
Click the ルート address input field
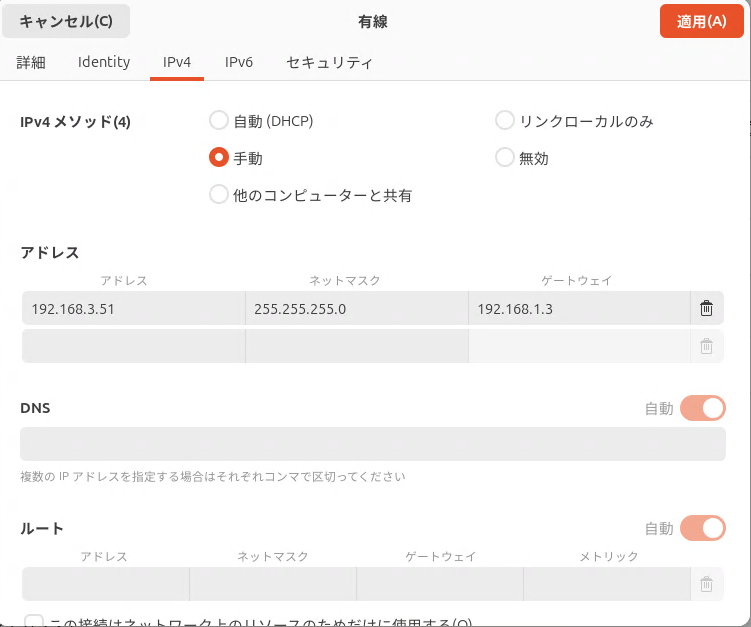(x=105, y=584)
